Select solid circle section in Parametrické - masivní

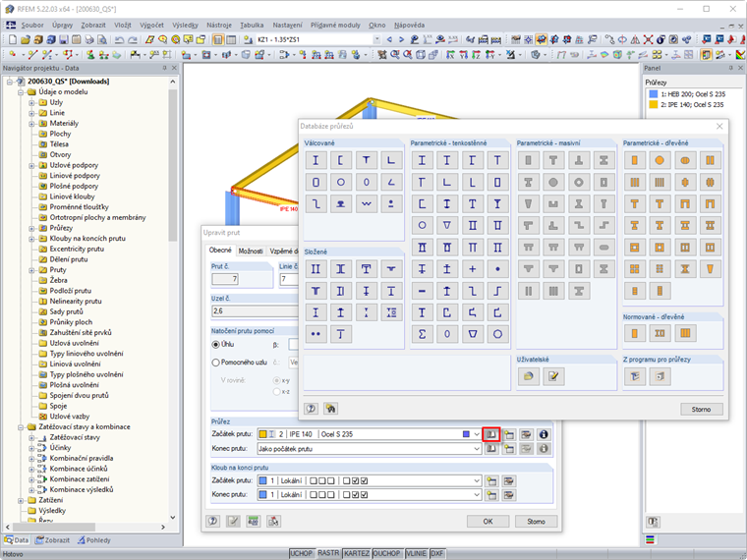point(553,182)
